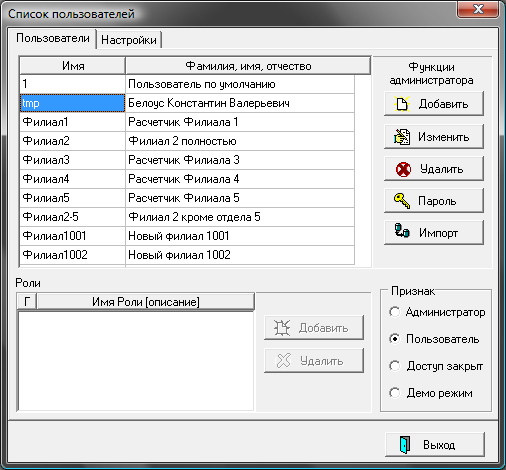The height and width of the screenshot is (470, 506).
Task: Click the door icon on Выход
Action: click(x=405, y=444)
